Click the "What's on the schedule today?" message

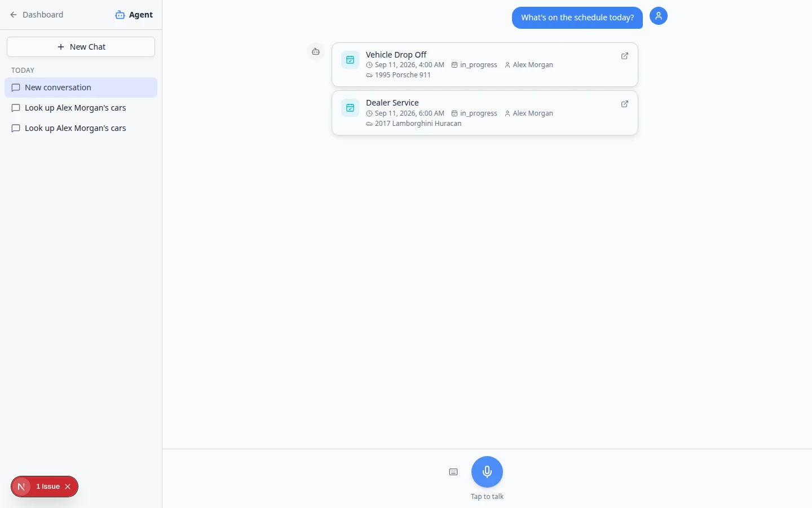(577, 17)
